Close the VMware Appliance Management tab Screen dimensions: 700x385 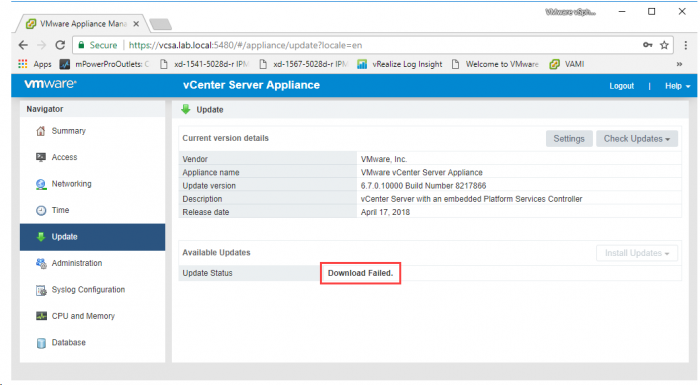tap(136, 24)
